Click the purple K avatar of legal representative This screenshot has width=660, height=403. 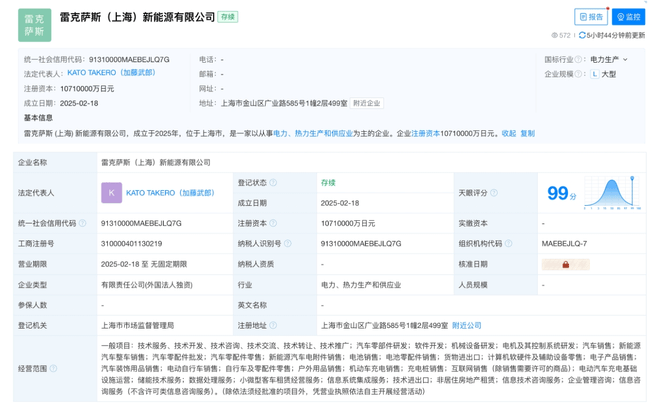point(112,193)
